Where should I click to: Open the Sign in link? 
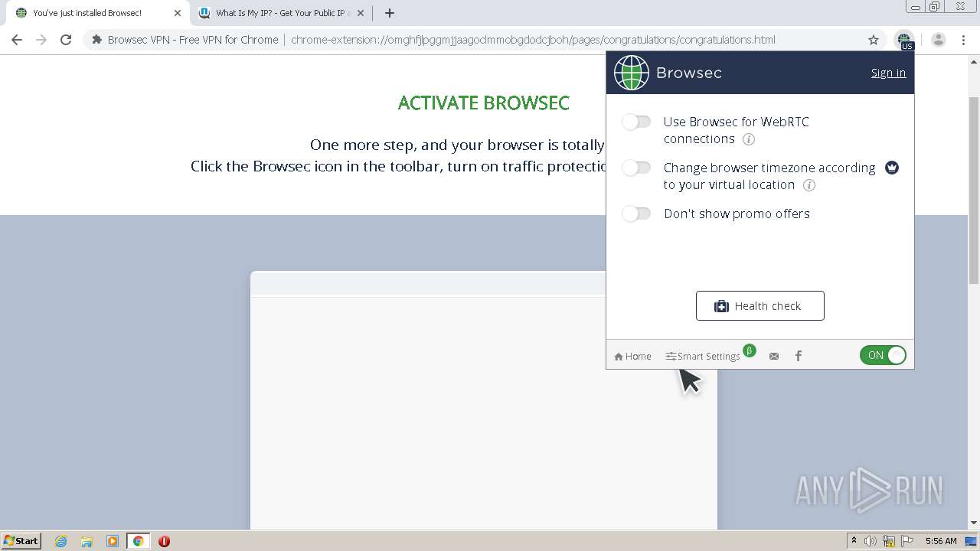click(x=888, y=73)
